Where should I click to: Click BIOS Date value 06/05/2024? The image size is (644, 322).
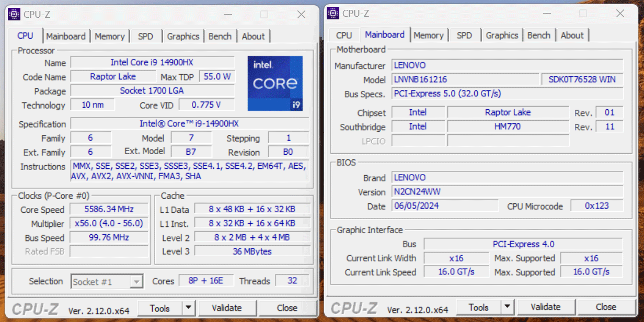point(445,206)
